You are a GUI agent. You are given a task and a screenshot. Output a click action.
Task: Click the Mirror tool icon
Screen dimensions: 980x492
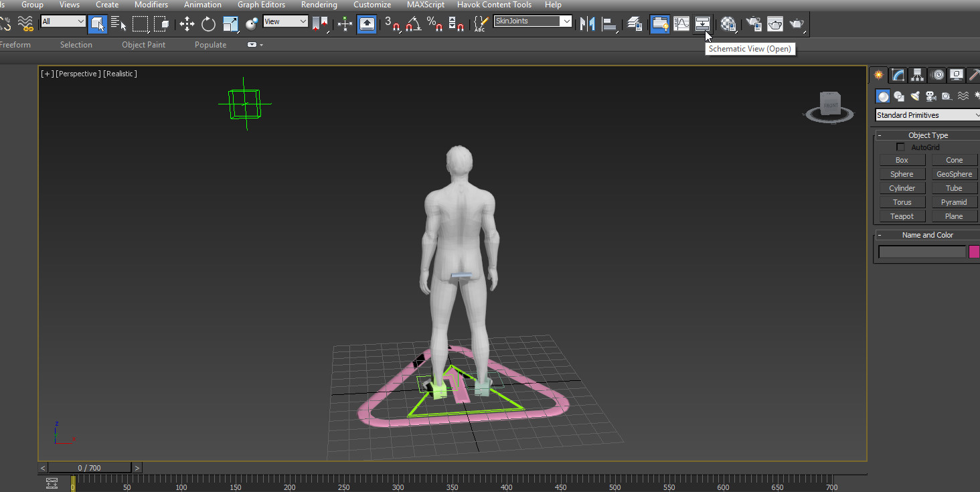point(587,25)
